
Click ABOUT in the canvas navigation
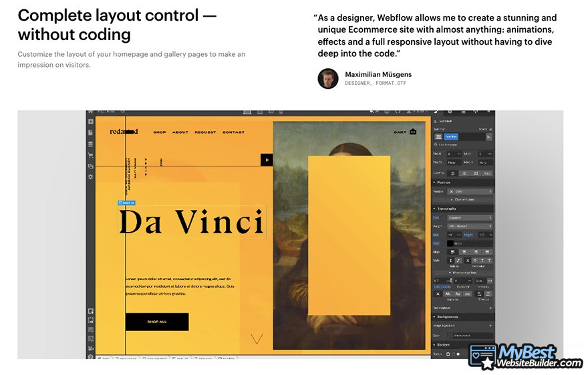180,132
